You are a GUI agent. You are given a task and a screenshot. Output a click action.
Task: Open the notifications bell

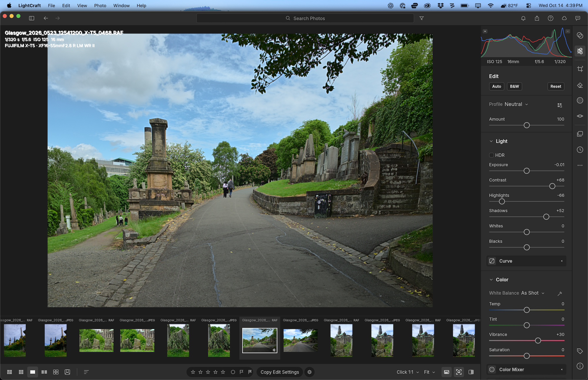(x=523, y=18)
